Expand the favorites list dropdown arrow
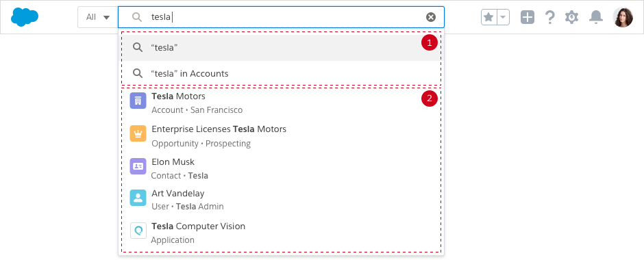Viewport: 644px width, 260px height. tap(504, 17)
